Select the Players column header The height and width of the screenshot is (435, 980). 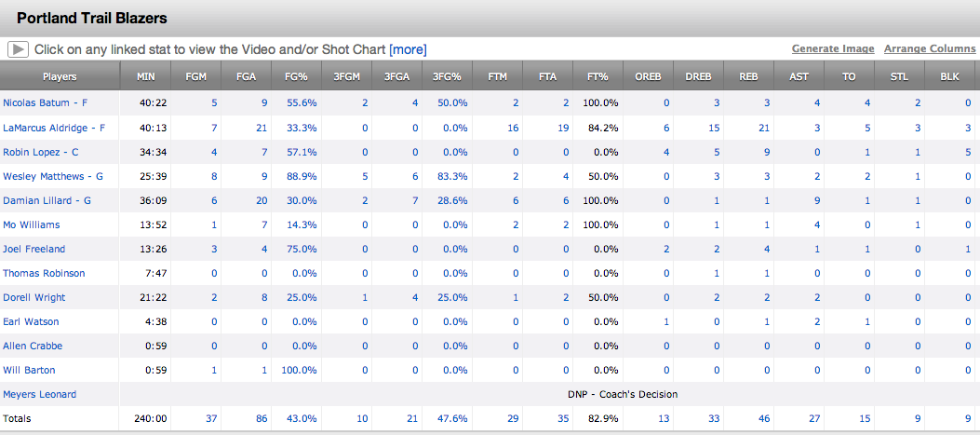point(60,77)
